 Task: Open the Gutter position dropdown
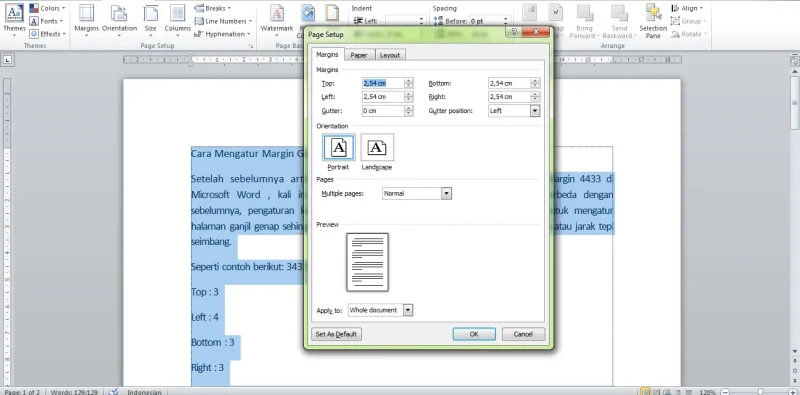535,110
